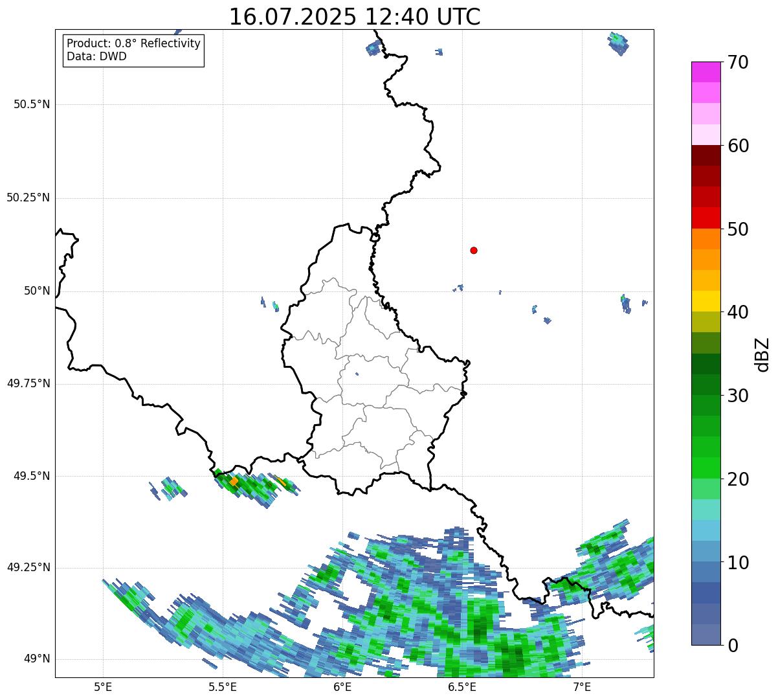Image resolution: width=778 pixels, height=700 pixels.
Task: Click colorbar tick label 50
Action: 738,229
